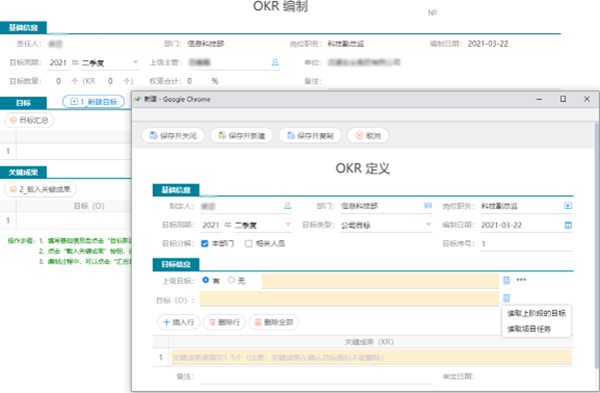Click inside 上级目标 orange input field
Image resolution: width=600 pixels, height=393 pixels.
[380, 281]
